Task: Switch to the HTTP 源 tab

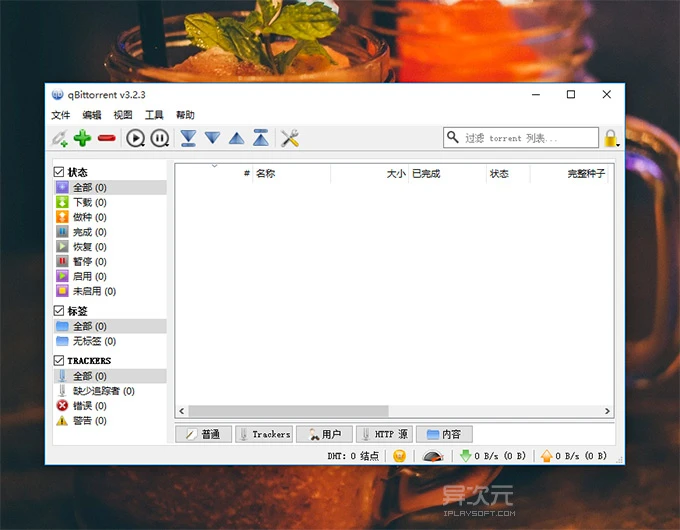Action: tap(384, 434)
